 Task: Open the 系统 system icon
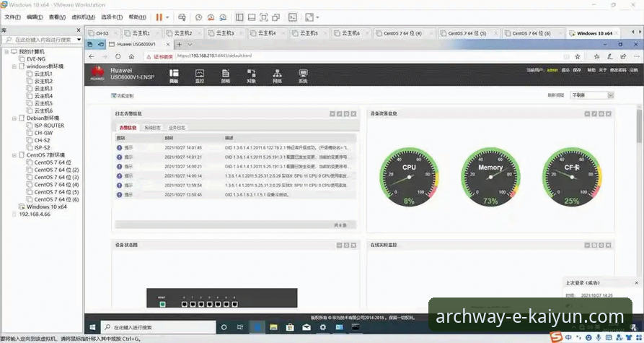(303, 76)
